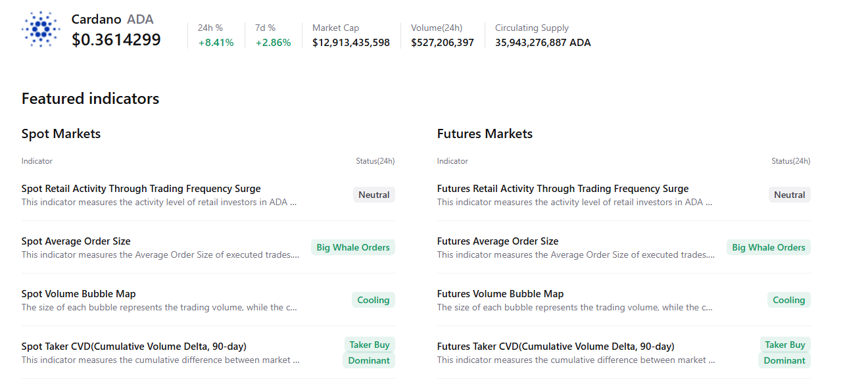Expand the Spot Taker CVD description text
The image size is (868, 386).
160,360
